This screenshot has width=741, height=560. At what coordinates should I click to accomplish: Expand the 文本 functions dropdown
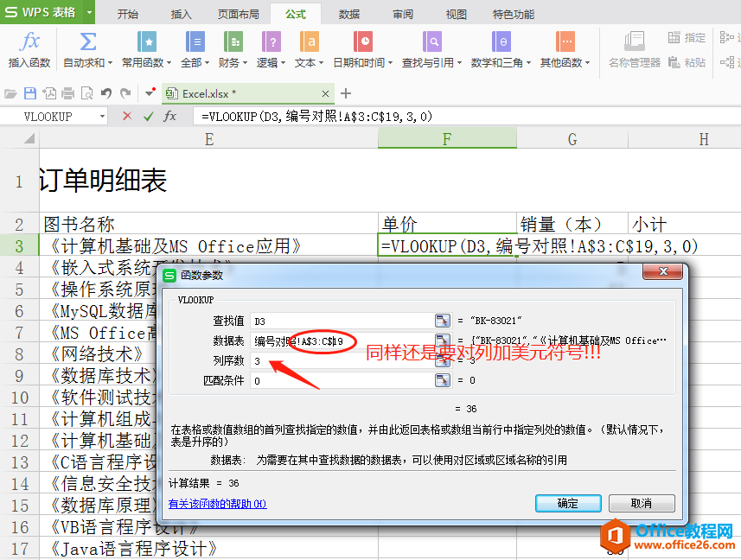(321, 63)
